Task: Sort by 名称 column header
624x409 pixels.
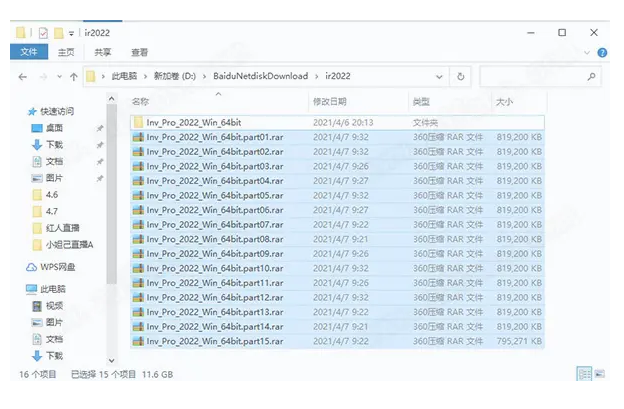Action: pyautogui.click(x=140, y=101)
